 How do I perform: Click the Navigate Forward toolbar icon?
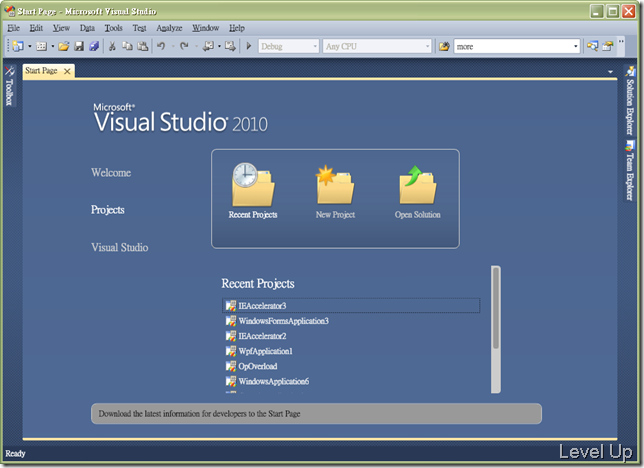(230, 46)
